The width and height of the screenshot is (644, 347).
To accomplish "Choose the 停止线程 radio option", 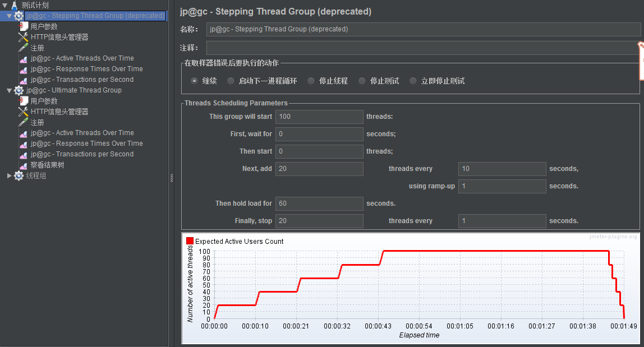I will tap(311, 81).
